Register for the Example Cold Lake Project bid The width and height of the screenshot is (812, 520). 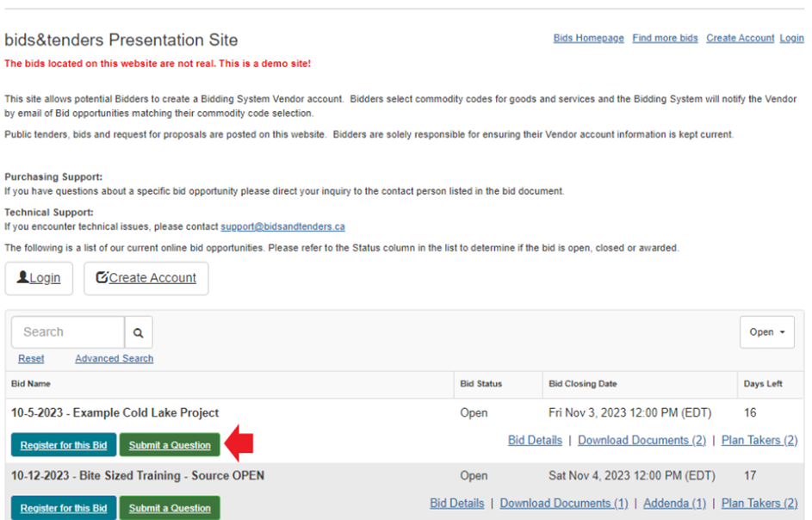pyautogui.click(x=64, y=445)
